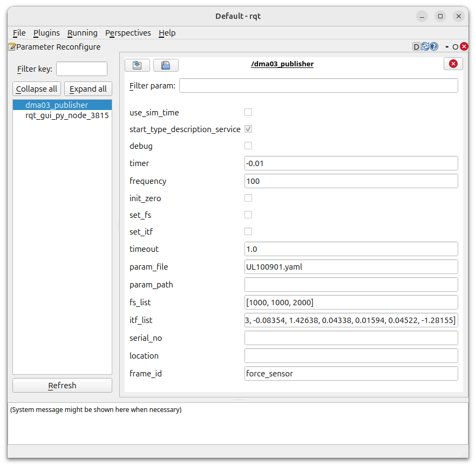Close the Parameter Reconfigure plugin
The image size is (476, 467).
(x=463, y=46)
